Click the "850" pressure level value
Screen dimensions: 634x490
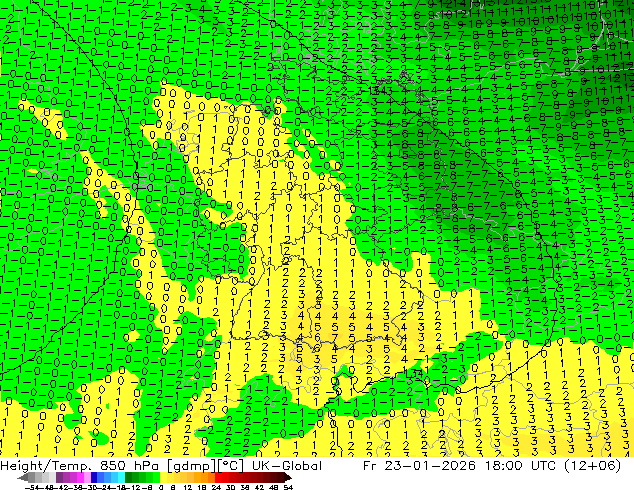coord(113,466)
